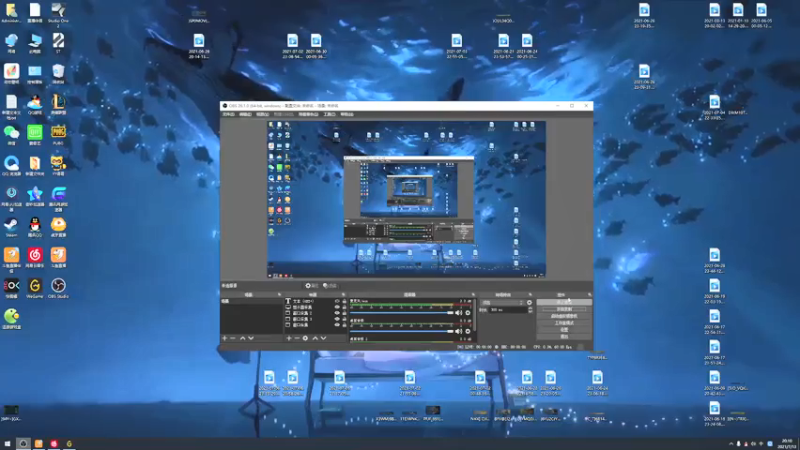This screenshot has height=450, width=800.
Task: Open the League of Legends shortcut
Action: 58,105
